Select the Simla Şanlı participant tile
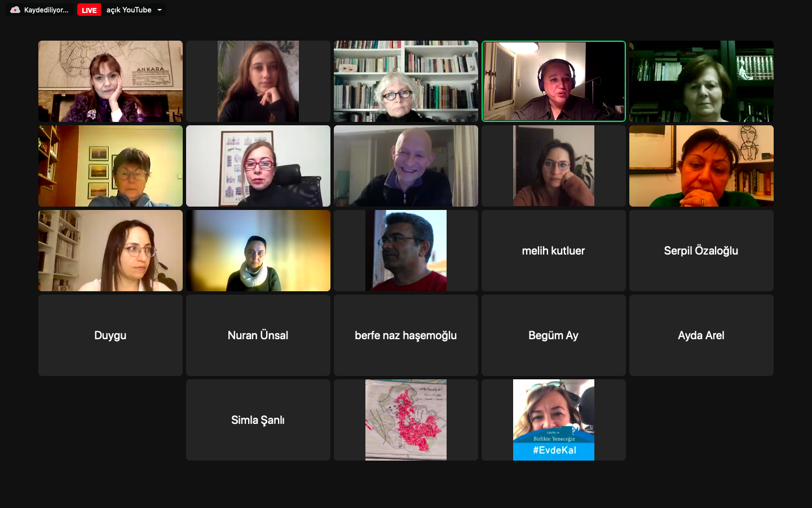This screenshot has width=812, height=508. pos(258,420)
